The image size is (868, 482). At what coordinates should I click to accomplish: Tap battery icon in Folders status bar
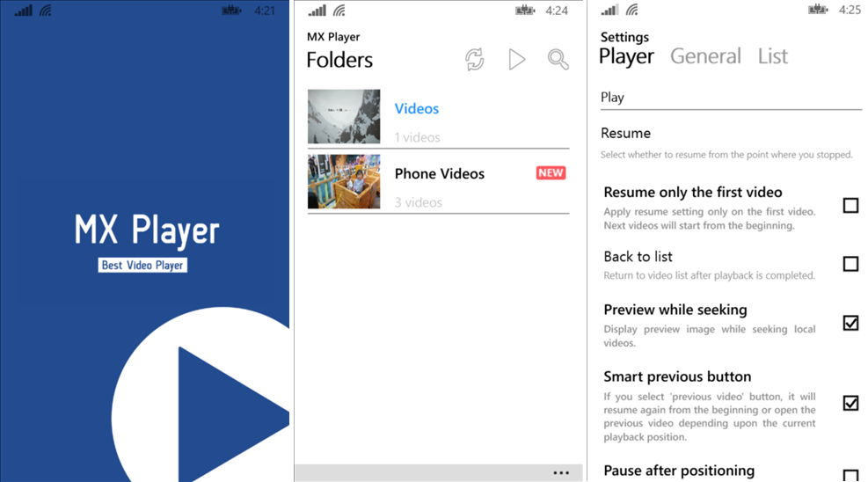(x=525, y=11)
